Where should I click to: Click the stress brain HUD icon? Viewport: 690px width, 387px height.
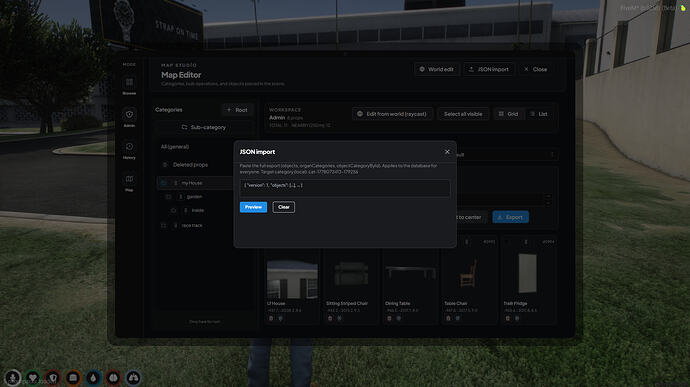113,377
